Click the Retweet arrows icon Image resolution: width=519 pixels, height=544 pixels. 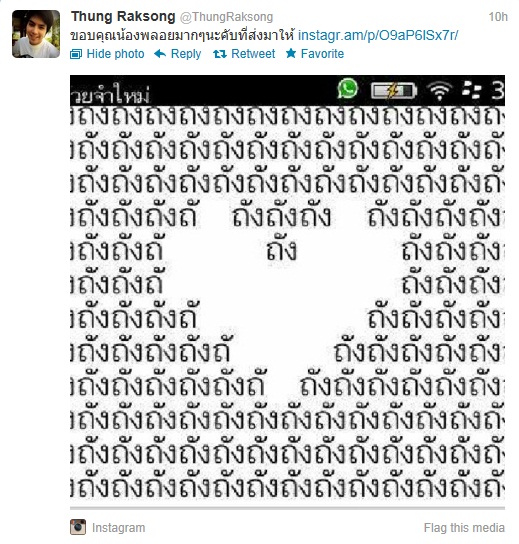pyautogui.click(x=220, y=54)
